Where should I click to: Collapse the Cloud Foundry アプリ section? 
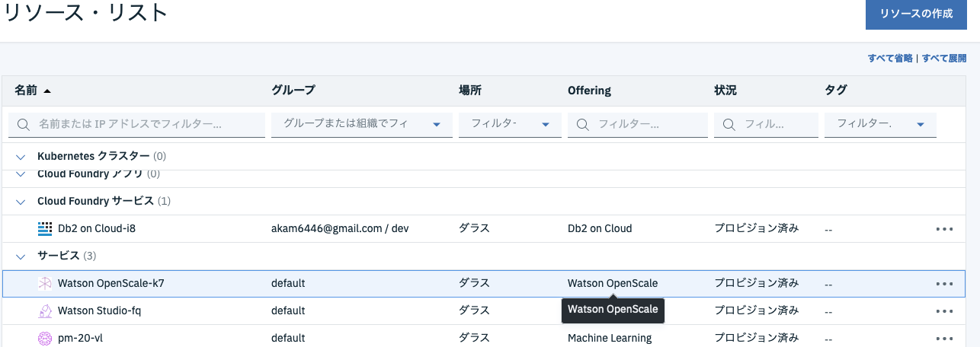click(21, 175)
